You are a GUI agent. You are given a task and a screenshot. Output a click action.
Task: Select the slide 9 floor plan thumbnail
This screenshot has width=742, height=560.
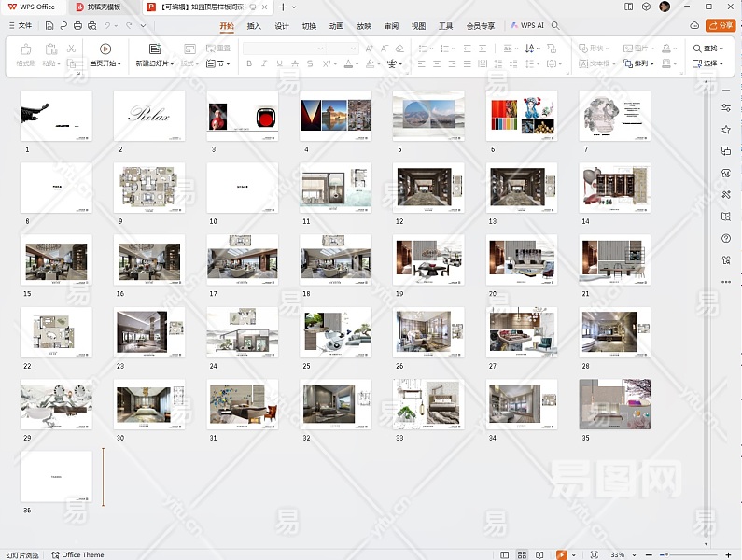149,189
